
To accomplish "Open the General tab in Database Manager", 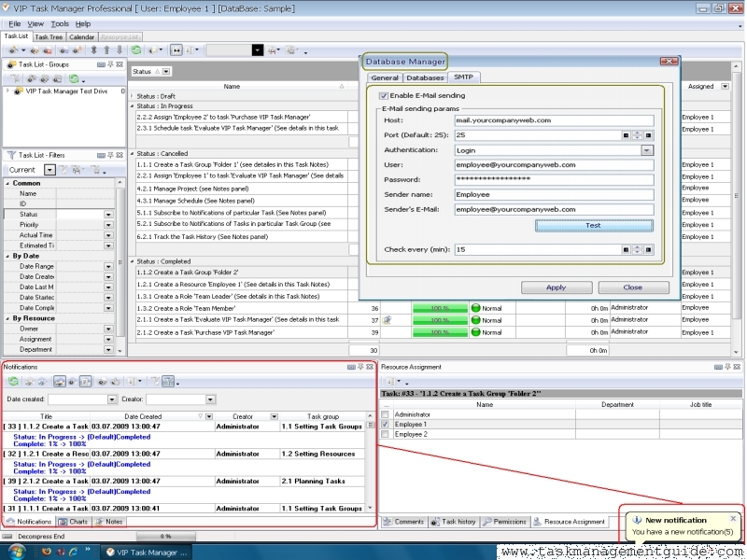I will (385, 77).
